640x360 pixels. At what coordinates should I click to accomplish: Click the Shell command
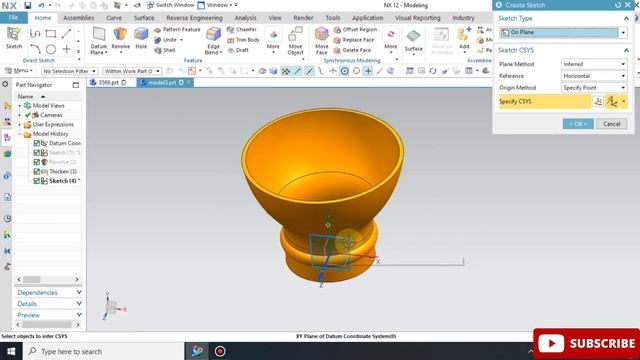coord(165,50)
